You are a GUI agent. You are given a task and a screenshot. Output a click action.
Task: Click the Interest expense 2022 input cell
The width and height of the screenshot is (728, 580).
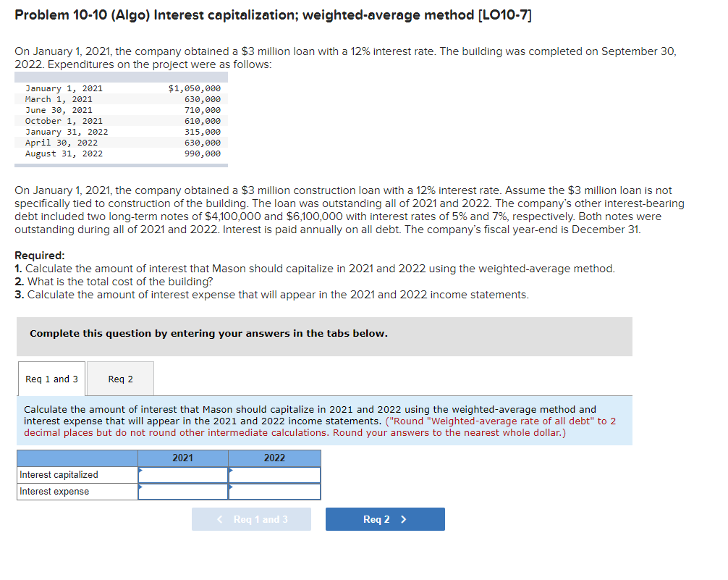point(275,491)
